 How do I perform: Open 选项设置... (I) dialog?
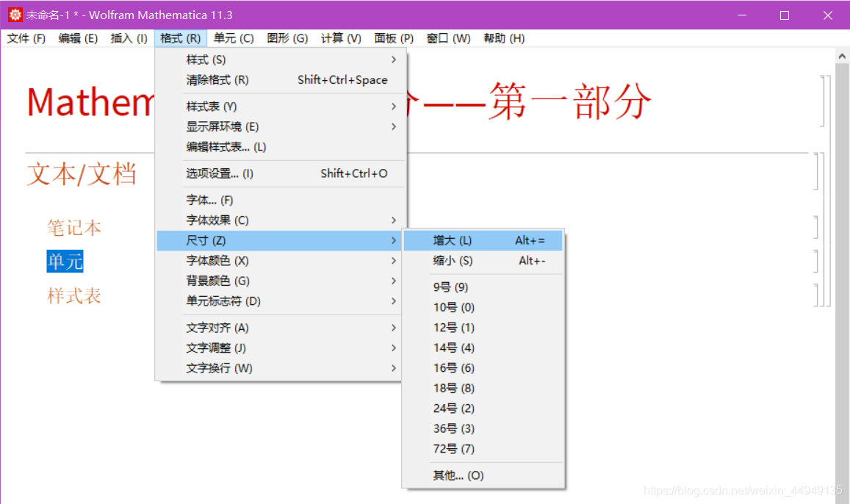[280, 173]
